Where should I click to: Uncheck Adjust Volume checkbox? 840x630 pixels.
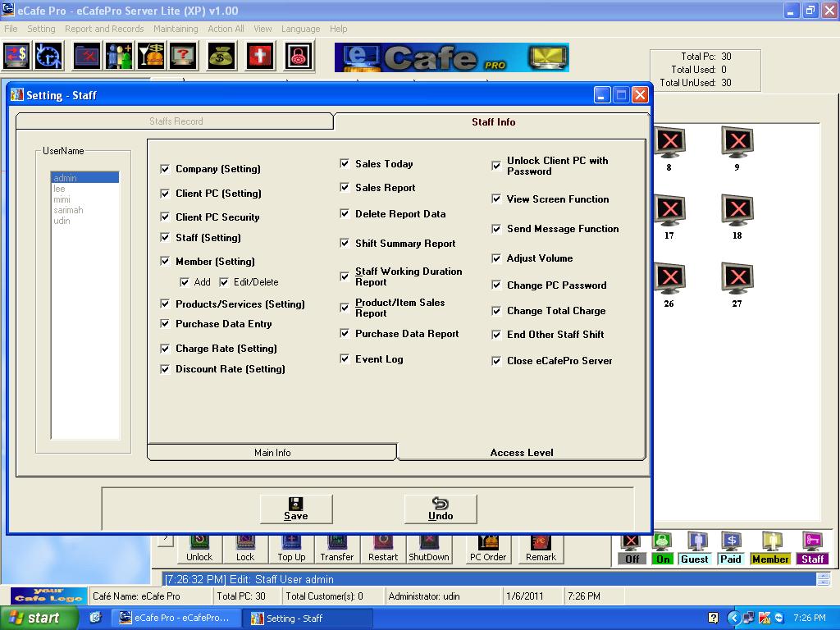click(x=496, y=258)
